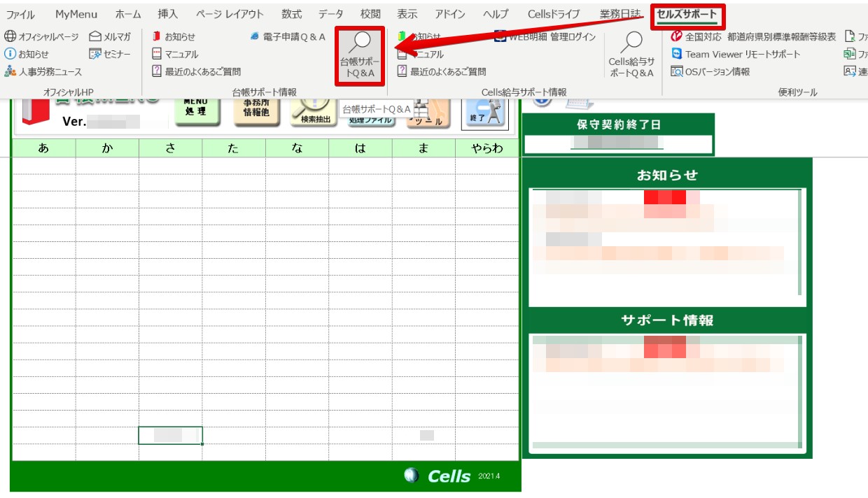Click お知らせ in the オフィシャルHP group
This screenshot has height=498, width=868.
point(27,54)
